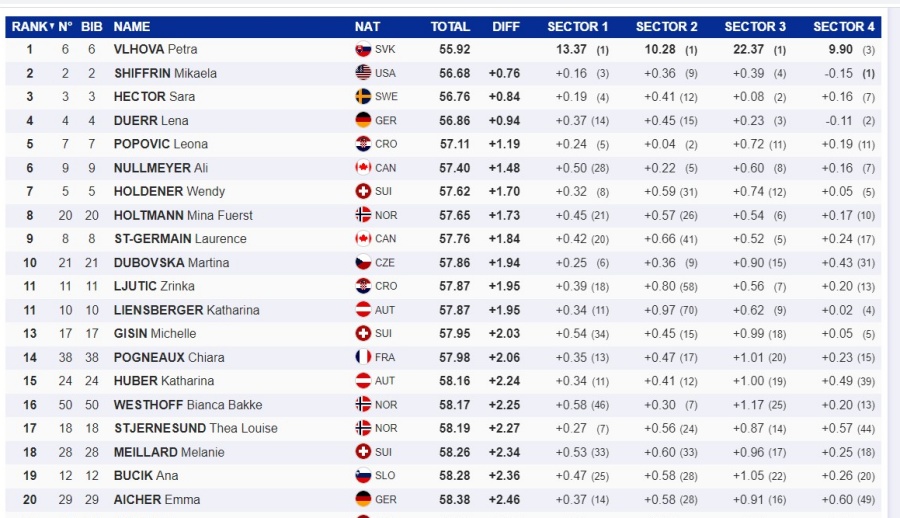Sort table by TOTAL column header

pyautogui.click(x=450, y=26)
